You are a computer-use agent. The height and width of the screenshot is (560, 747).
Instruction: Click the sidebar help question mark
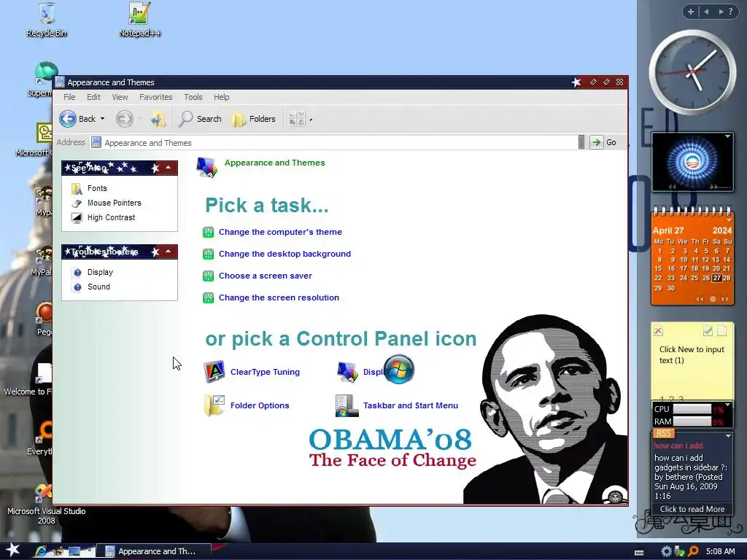[731, 12]
